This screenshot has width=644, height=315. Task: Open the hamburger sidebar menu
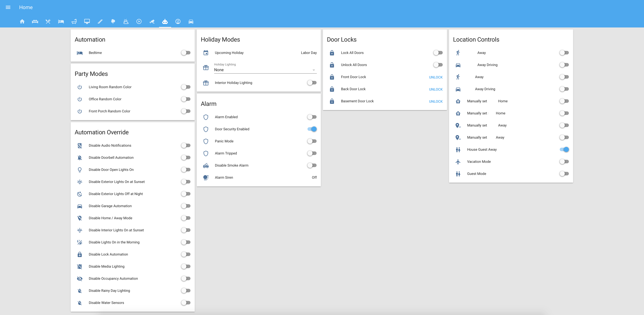8,7
